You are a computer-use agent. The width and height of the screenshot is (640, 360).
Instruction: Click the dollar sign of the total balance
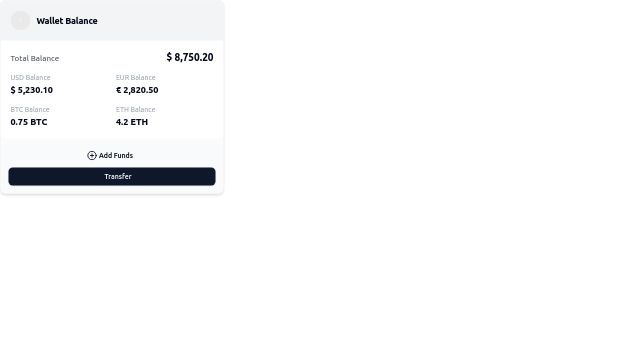pos(169,57)
